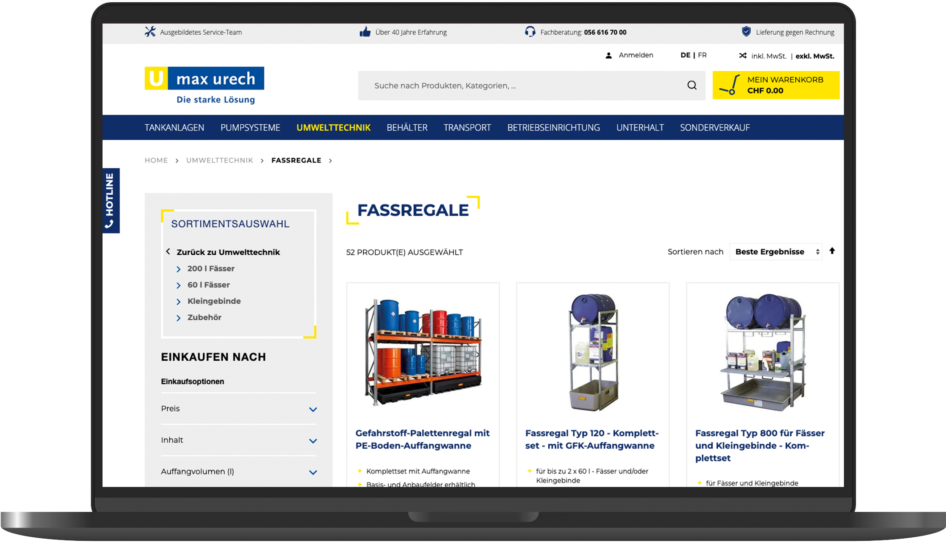Open the Sonderverkauf menu item

point(715,127)
